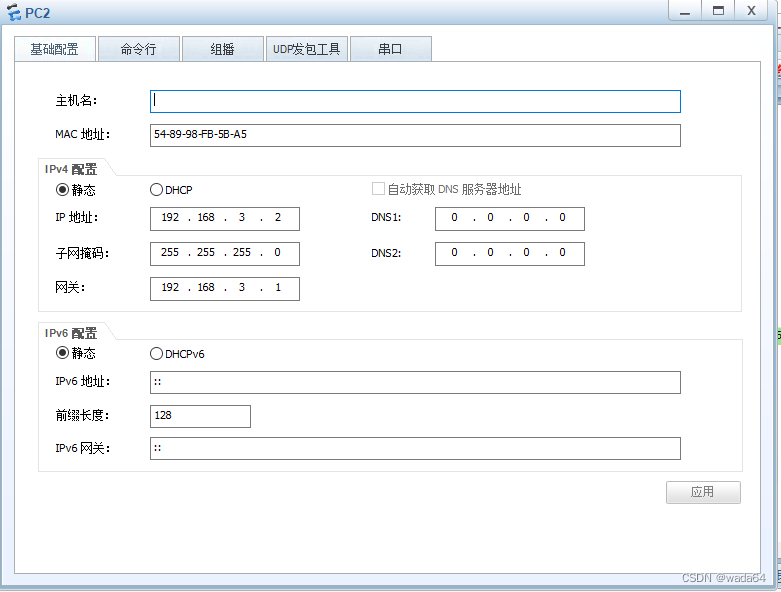
Task: Switch to the 命令行 tab
Action: pyautogui.click(x=138, y=49)
